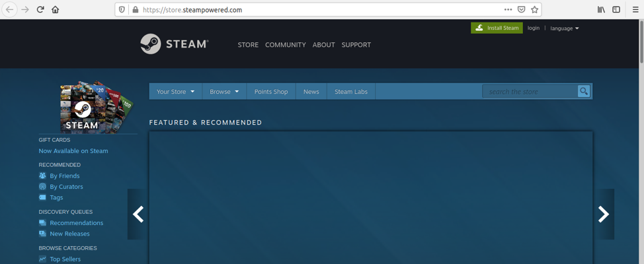The image size is (644, 264).
Task: Go to the Points Shop tab
Action: (x=271, y=92)
